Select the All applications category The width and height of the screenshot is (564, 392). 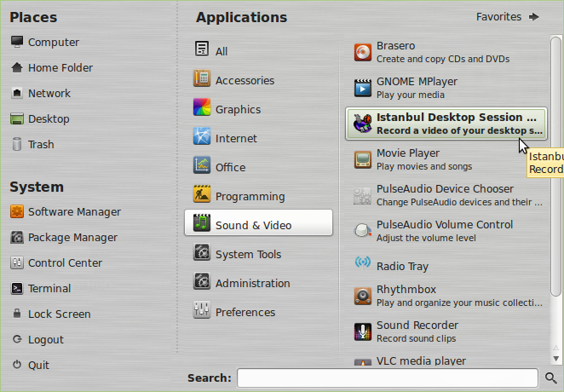coord(258,49)
